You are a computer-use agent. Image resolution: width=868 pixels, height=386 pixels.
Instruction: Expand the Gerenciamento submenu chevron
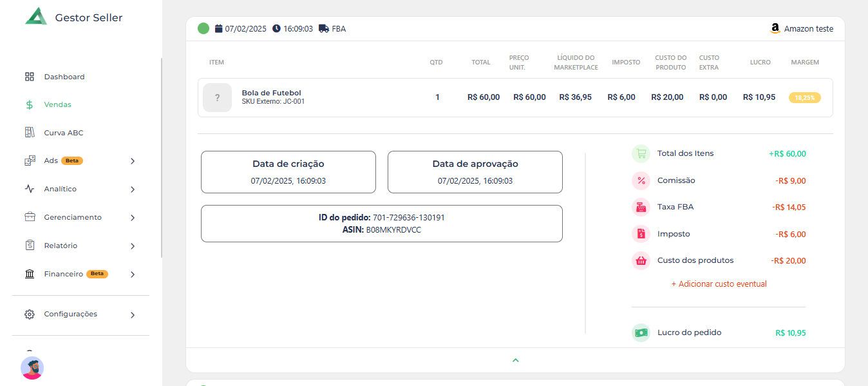[x=133, y=218]
